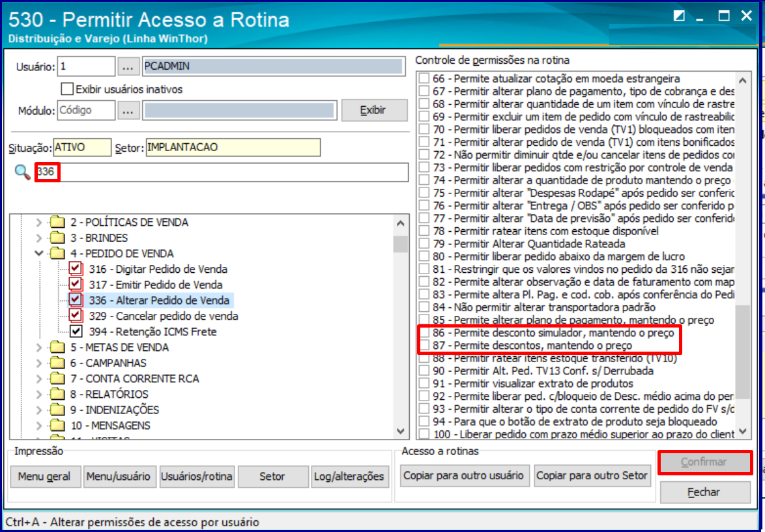The height and width of the screenshot is (532, 765).
Task: Select the 329 - Cancelar pedido de venda row
Action: 164,316
